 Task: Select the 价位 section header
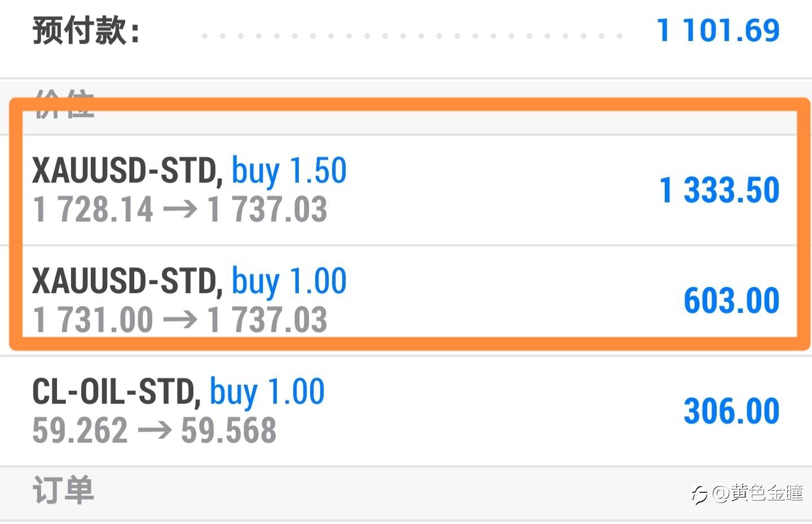[x=64, y=104]
